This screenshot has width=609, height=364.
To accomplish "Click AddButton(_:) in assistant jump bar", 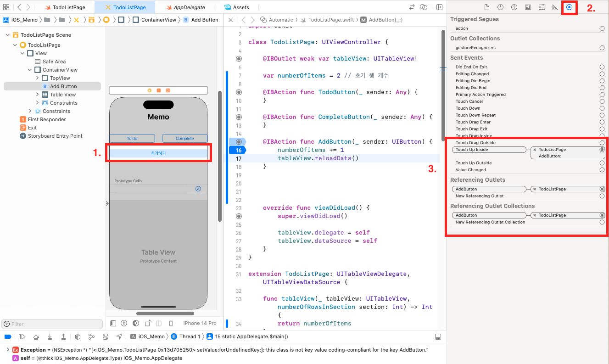I will point(381,20).
